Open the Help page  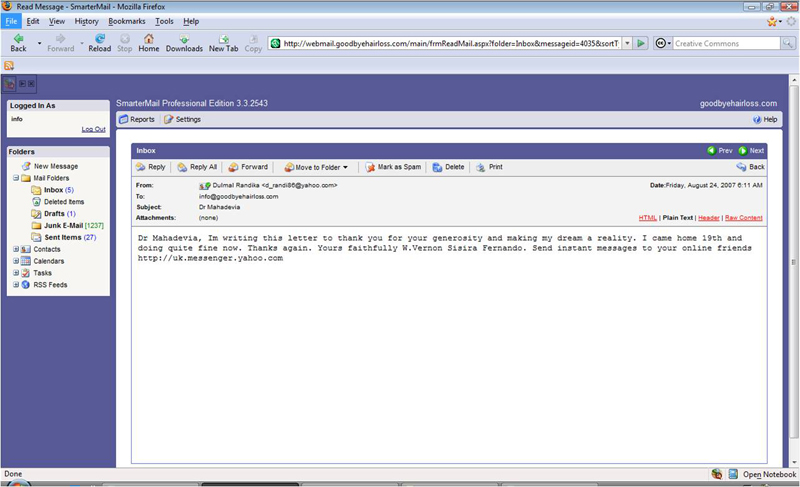(764, 119)
